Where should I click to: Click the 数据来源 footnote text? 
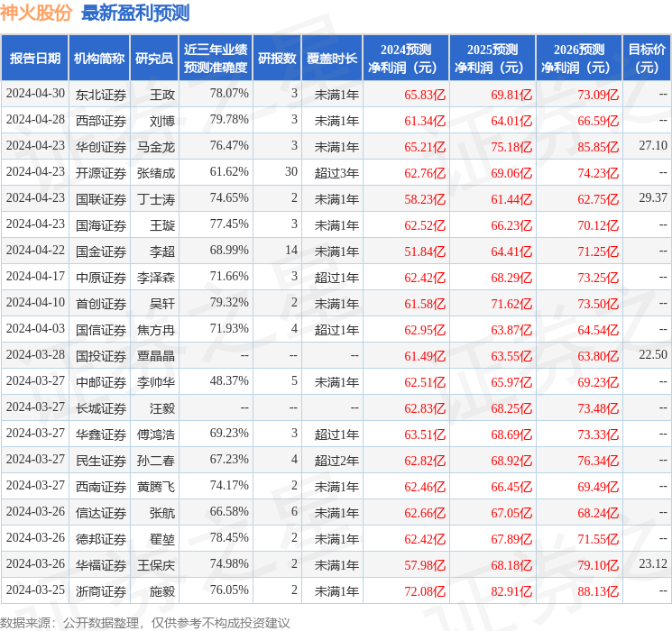pos(145,623)
